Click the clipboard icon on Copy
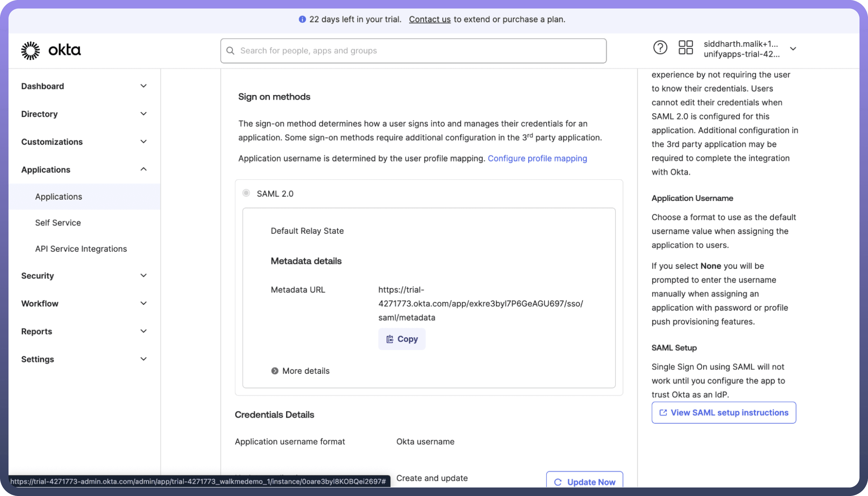868x496 pixels. [390, 339]
